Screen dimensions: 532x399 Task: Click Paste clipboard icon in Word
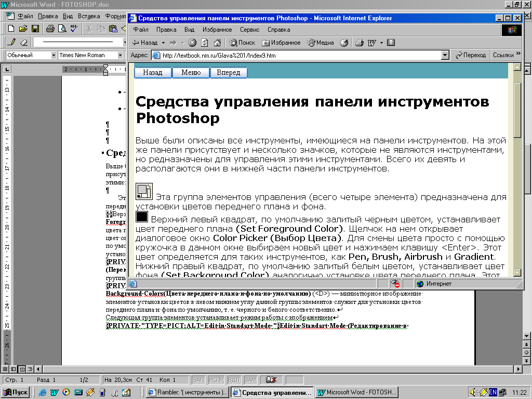pos(113,29)
